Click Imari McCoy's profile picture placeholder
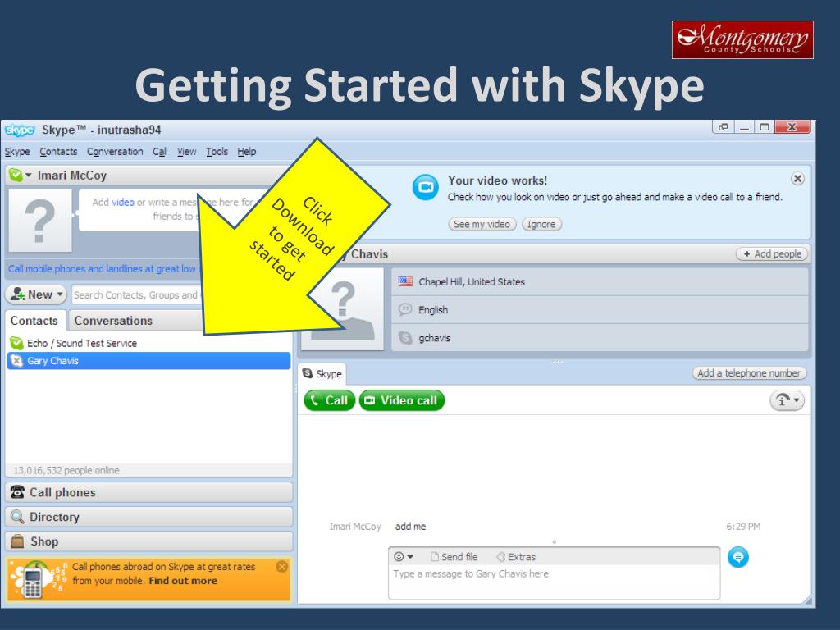The image size is (840, 630). click(x=40, y=220)
